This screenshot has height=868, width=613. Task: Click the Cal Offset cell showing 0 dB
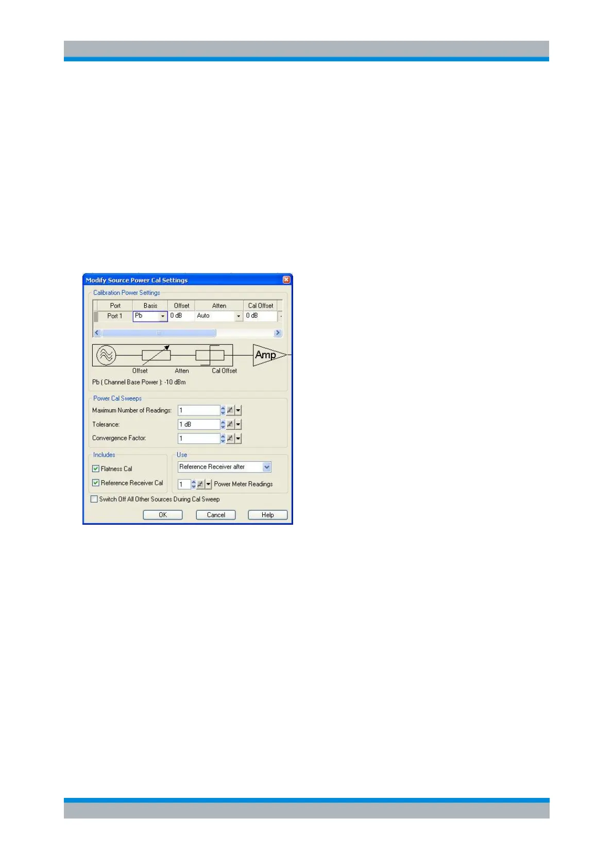coord(260,315)
